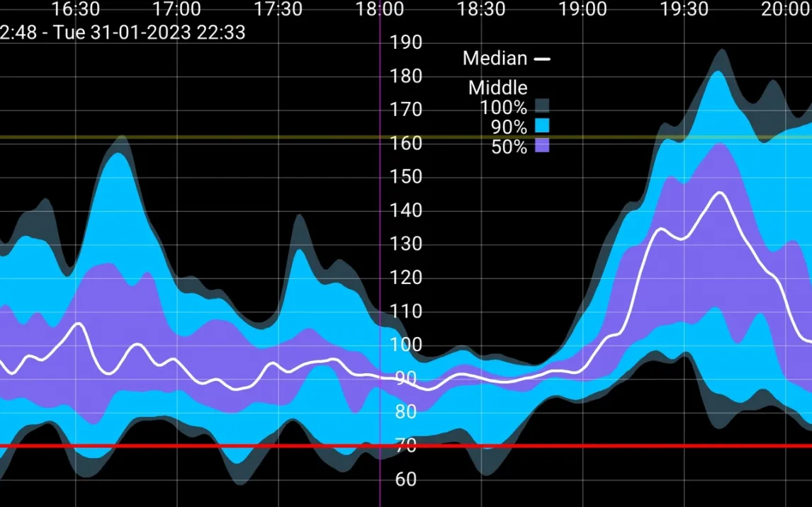812x507 pixels.
Task: Click the 100% dark gray legend swatch
Action: coord(542,107)
